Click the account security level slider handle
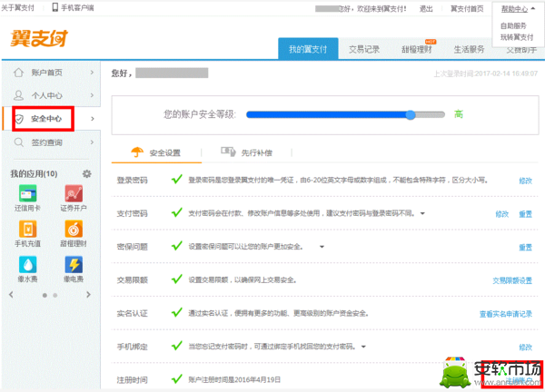 click(411, 114)
